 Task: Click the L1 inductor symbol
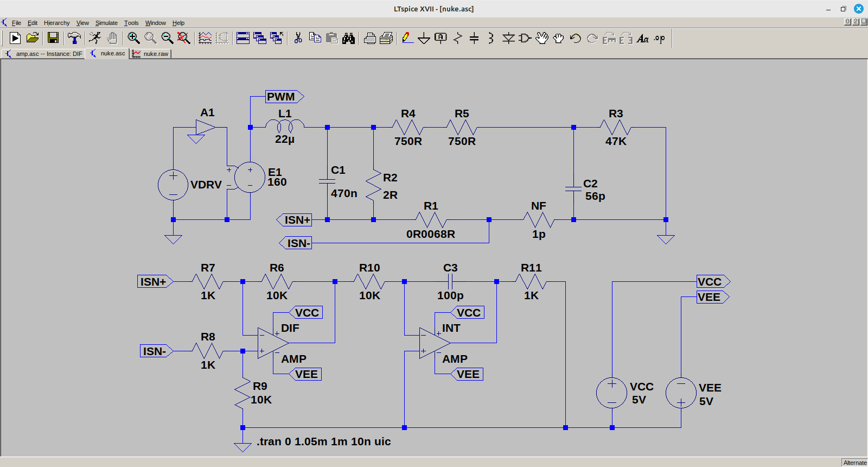point(285,127)
